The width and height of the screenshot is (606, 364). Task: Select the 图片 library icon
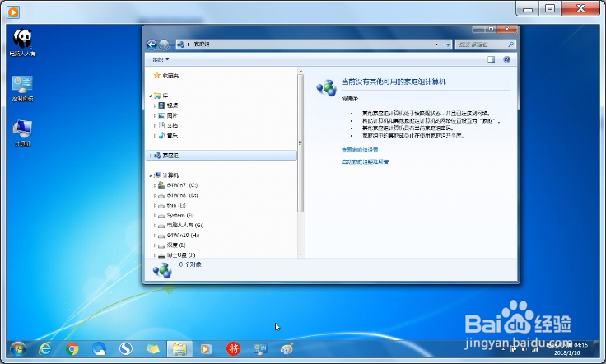pyautogui.click(x=161, y=115)
